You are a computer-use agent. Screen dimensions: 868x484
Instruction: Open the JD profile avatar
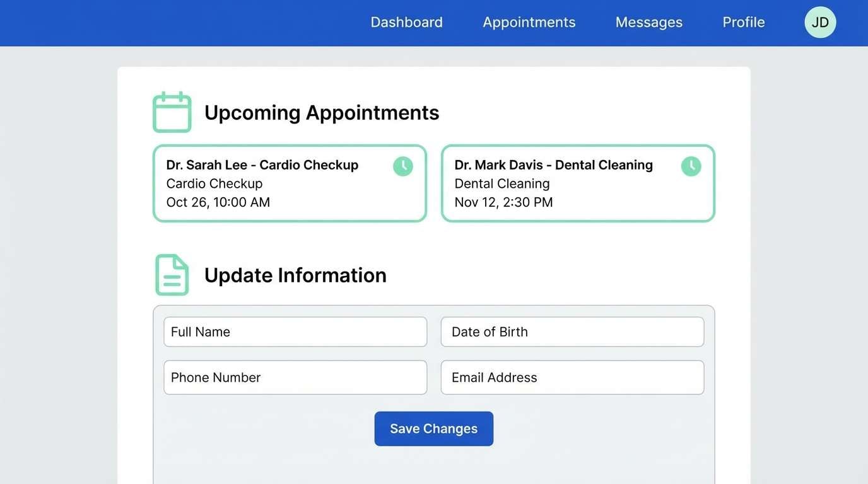820,22
